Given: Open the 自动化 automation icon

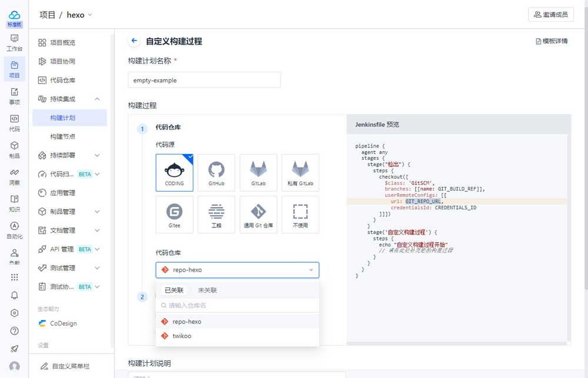Looking at the screenshot, I should (14, 230).
